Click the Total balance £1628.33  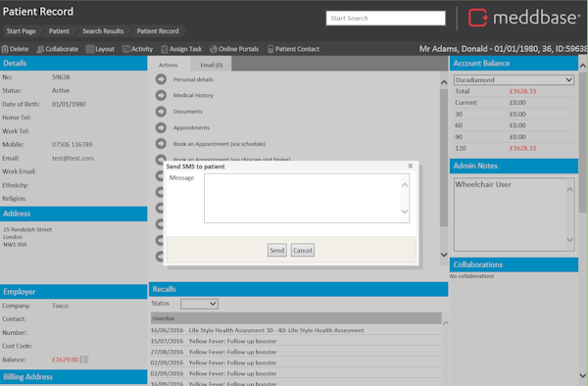click(522, 91)
